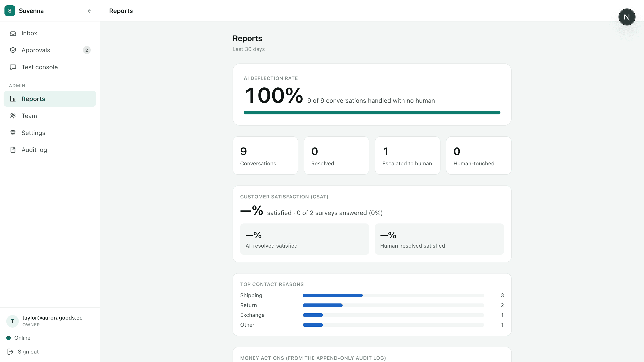Click the OWNER role label
Viewport: 644px width, 362px height.
(x=31, y=325)
